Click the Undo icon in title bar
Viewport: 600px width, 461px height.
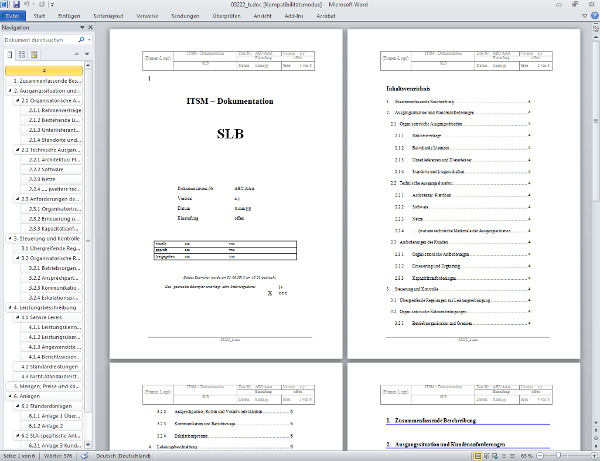tap(28, 5)
